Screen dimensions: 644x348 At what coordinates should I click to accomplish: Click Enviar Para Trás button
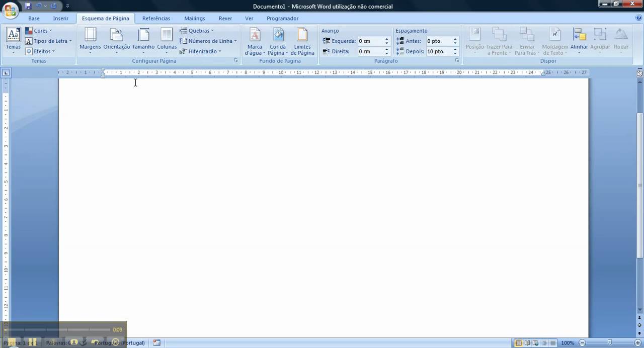[527, 41]
